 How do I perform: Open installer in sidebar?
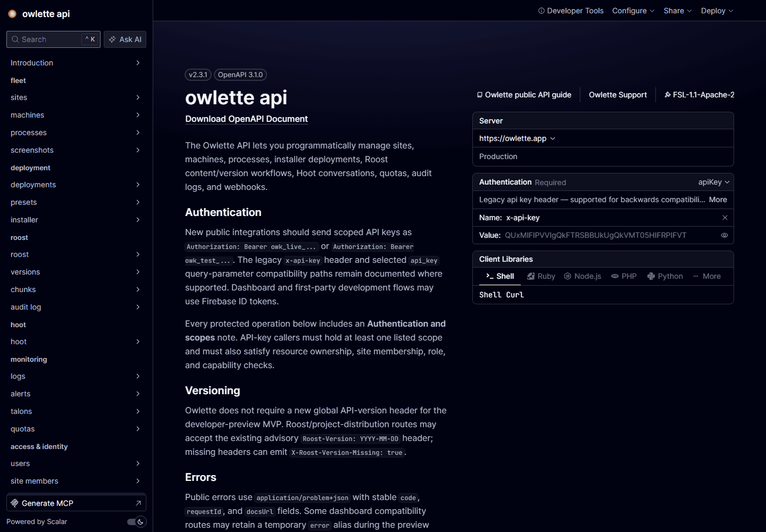(x=76, y=220)
